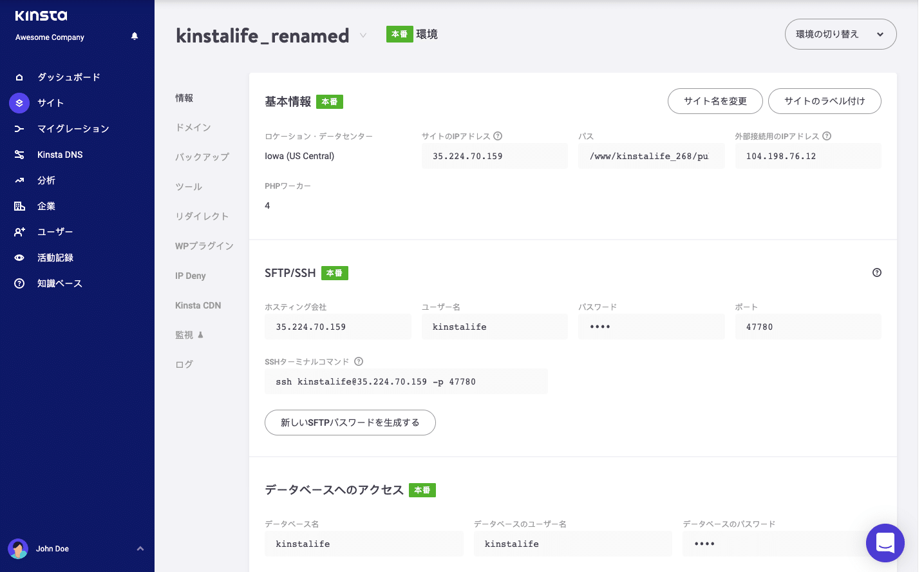Click the SFTP パスワード masked field

pos(652,327)
